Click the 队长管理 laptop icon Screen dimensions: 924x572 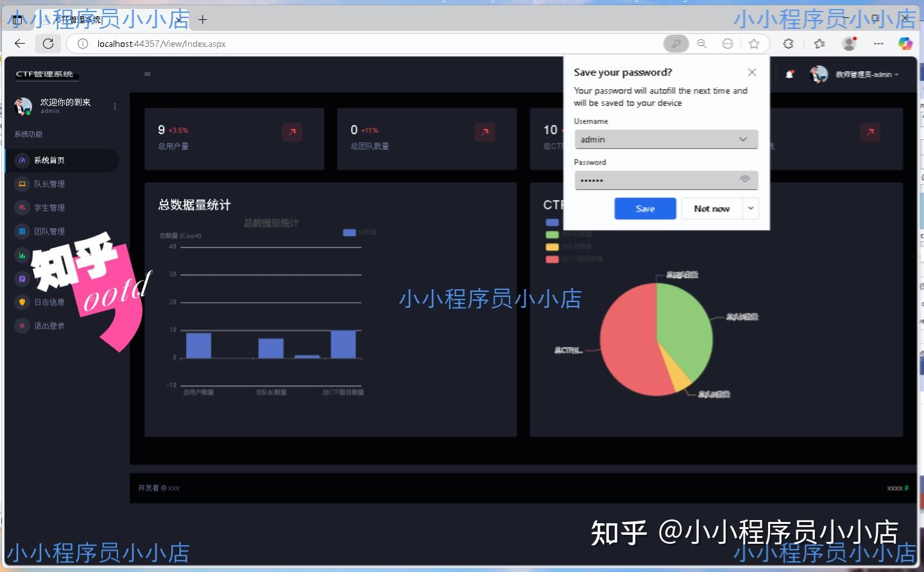coord(22,184)
